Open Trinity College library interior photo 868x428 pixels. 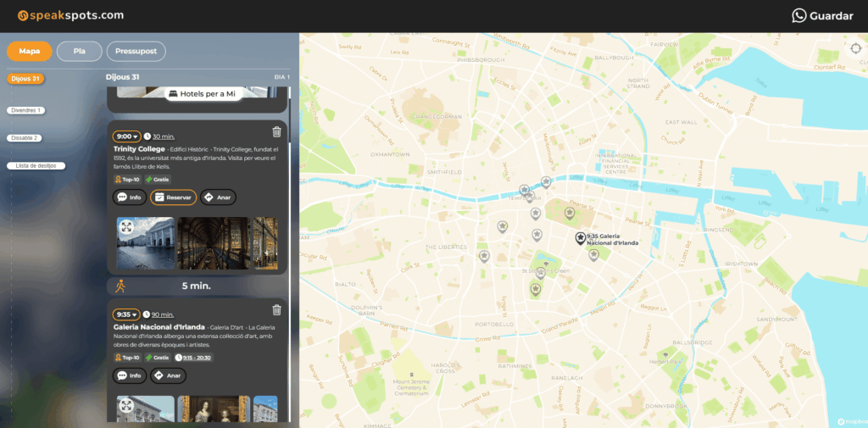[x=214, y=243]
